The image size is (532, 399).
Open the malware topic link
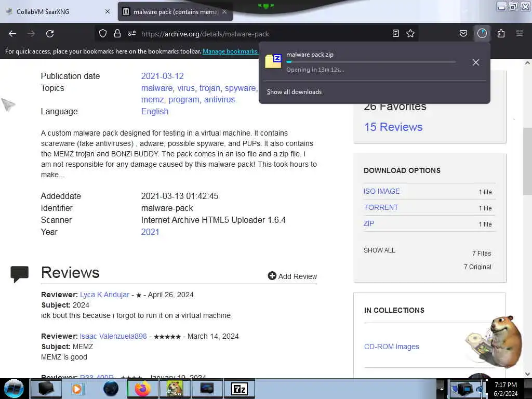157,88
